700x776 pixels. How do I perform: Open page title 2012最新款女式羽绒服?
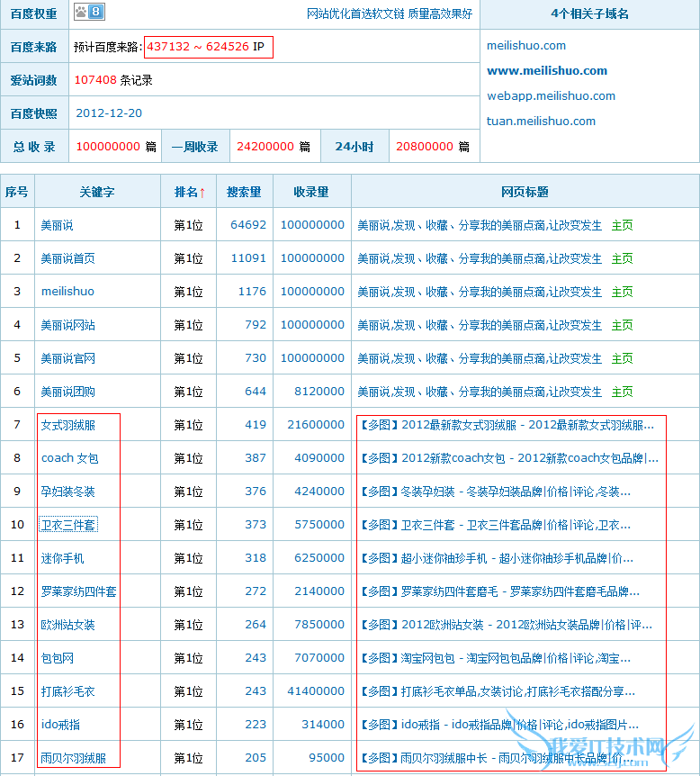[506, 425]
